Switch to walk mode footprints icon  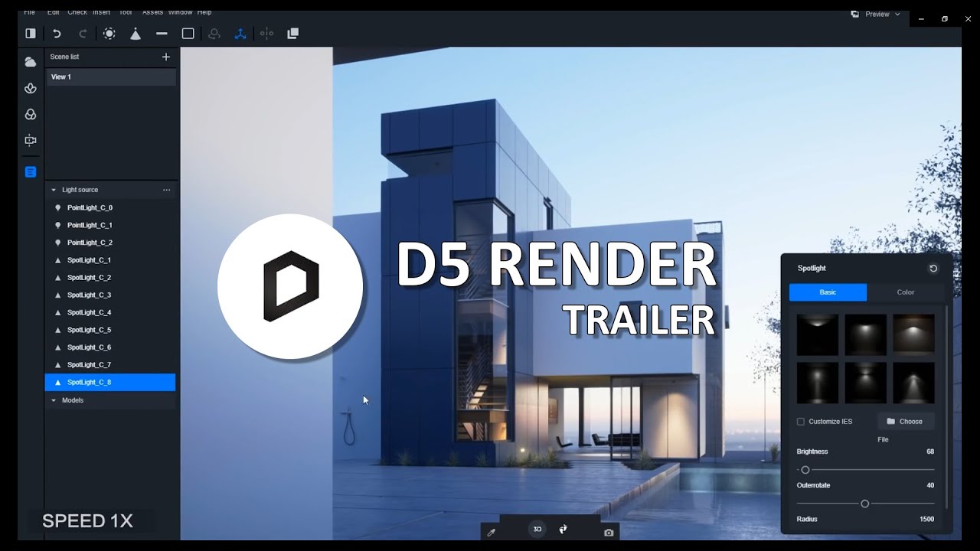pos(563,530)
